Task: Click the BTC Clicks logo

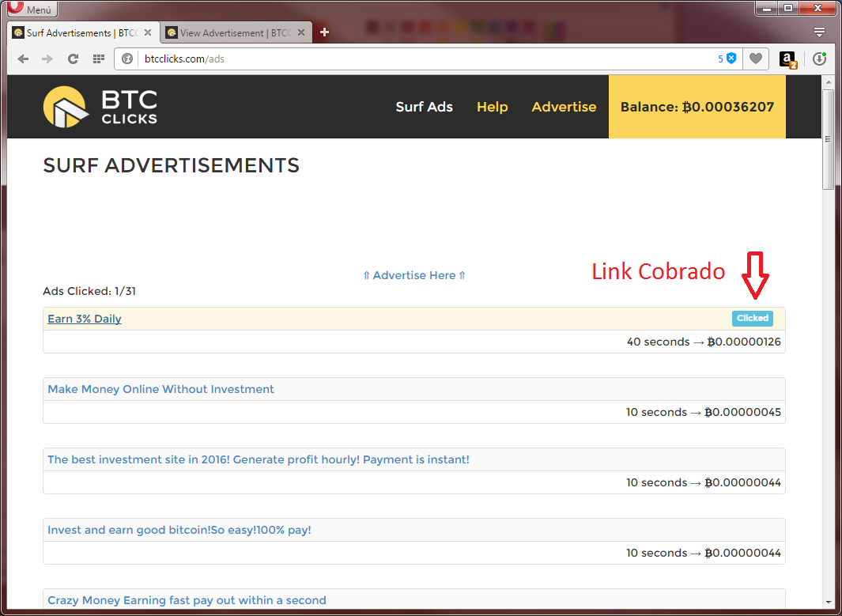Action: tap(100, 107)
